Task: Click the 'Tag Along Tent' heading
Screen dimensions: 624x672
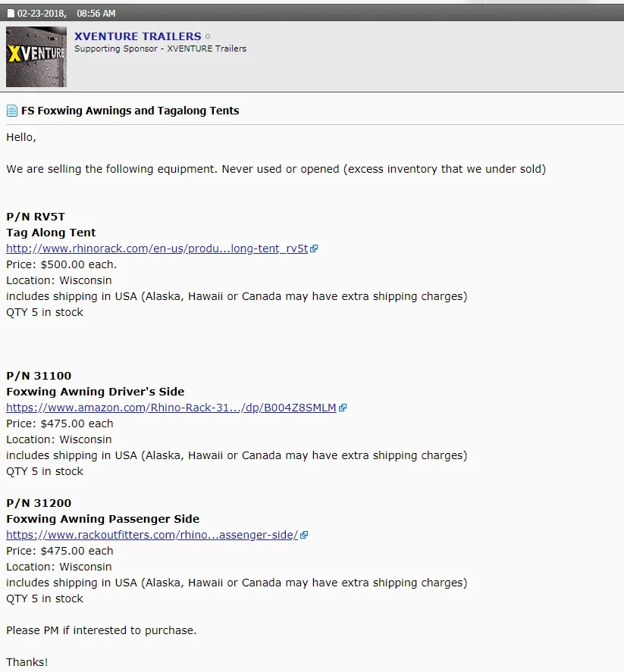Action: [x=51, y=233]
